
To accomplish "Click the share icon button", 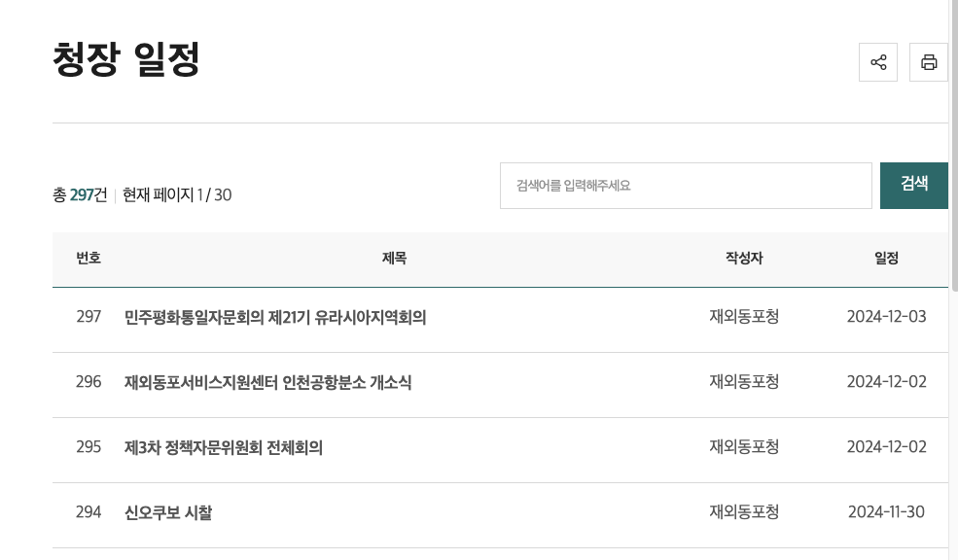I will [878, 62].
